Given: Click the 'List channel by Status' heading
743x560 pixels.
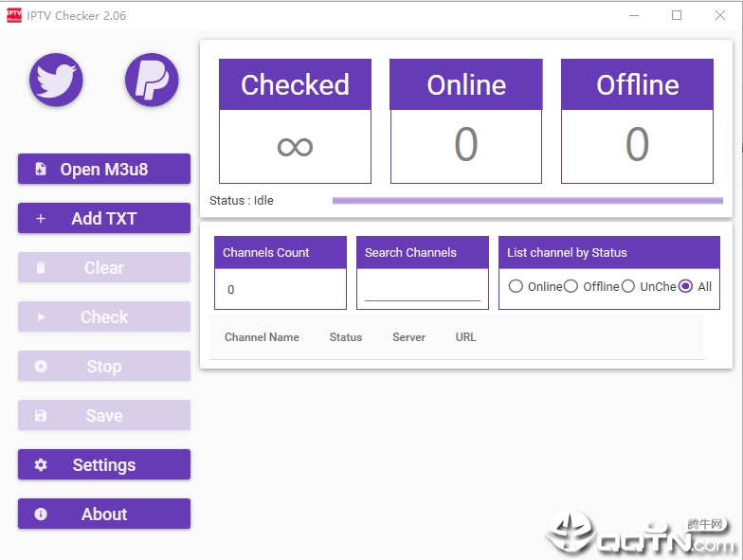Looking at the screenshot, I should coord(567,252).
